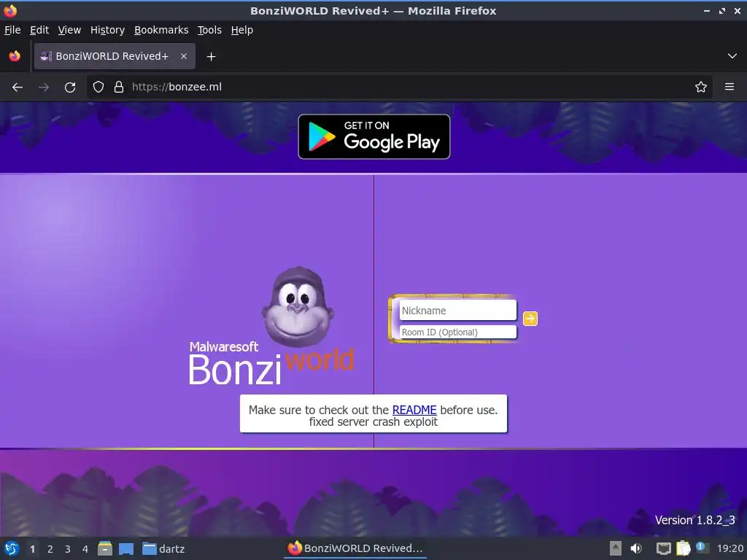This screenshot has width=747, height=560.
Task: Open the Help menu
Action: point(242,30)
